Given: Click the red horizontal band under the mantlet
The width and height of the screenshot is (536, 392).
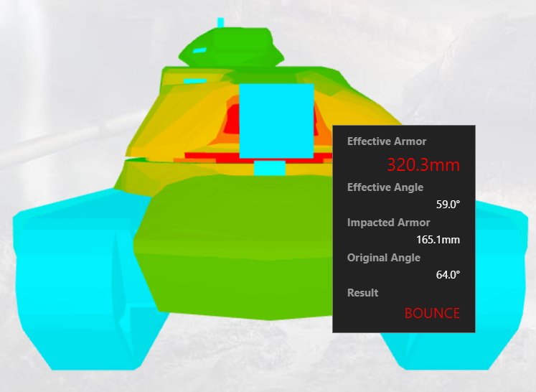Looking at the screenshot, I should (x=258, y=158).
